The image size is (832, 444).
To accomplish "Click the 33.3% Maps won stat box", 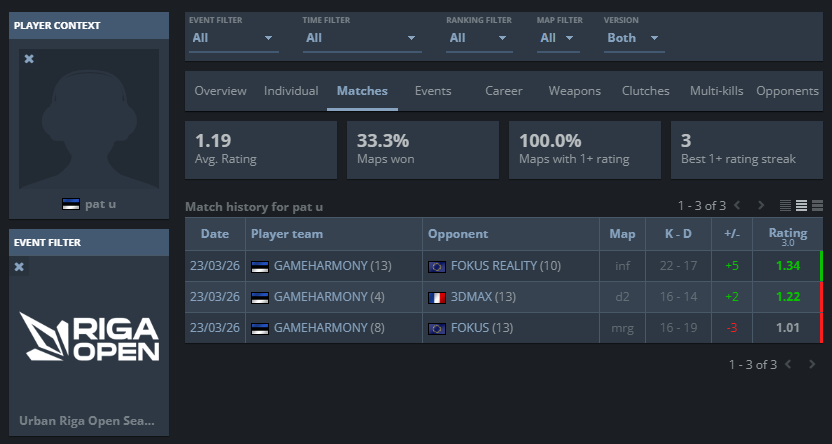I will (x=422, y=150).
